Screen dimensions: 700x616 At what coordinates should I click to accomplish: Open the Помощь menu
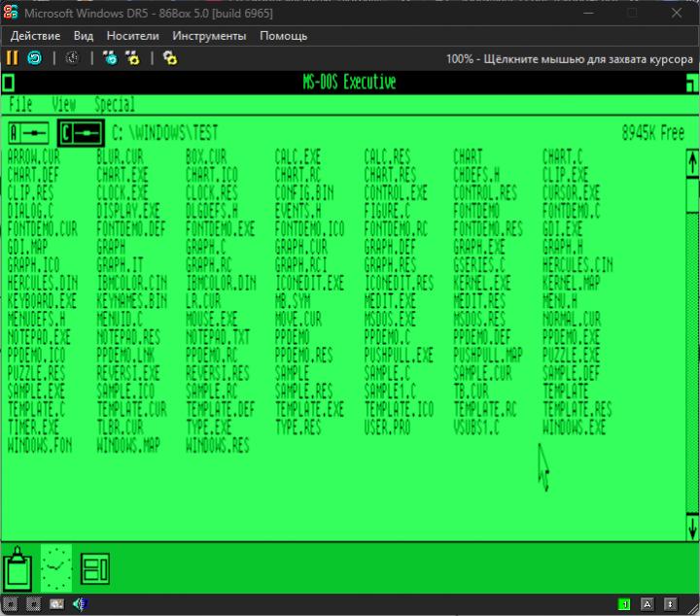(x=284, y=36)
